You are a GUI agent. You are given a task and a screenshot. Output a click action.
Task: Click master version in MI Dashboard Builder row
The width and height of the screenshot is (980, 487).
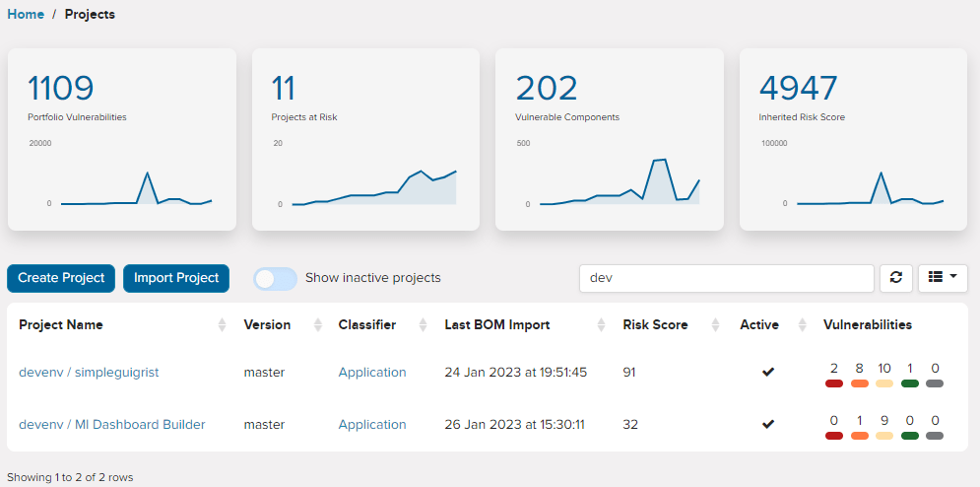tap(264, 425)
